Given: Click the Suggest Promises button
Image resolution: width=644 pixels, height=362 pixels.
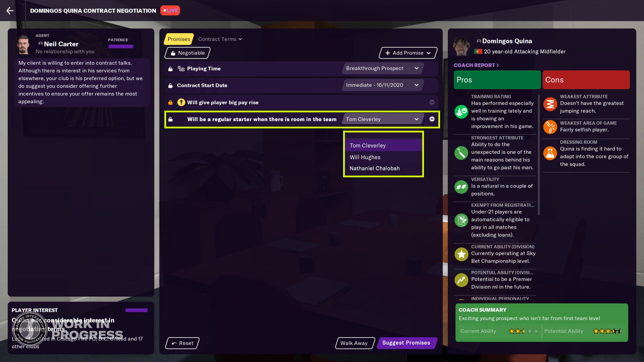Looking at the screenshot, I should [x=407, y=343].
